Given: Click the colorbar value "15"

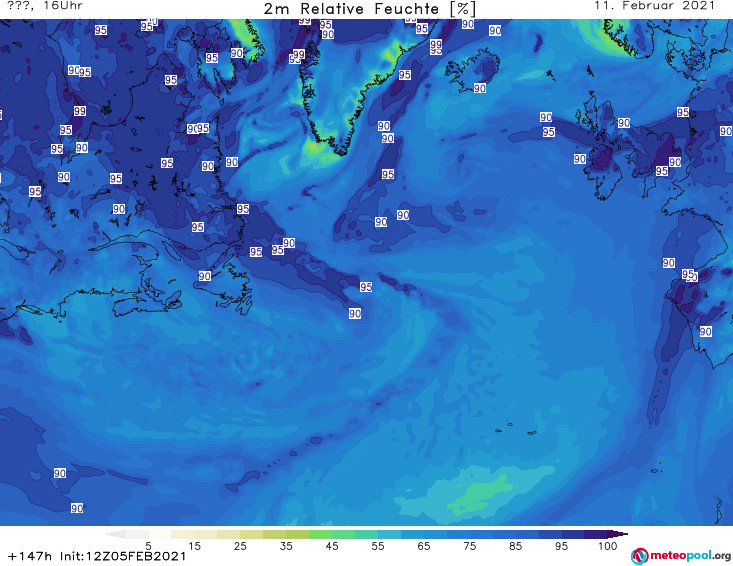Looking at the screenshot, I should 194,546.
